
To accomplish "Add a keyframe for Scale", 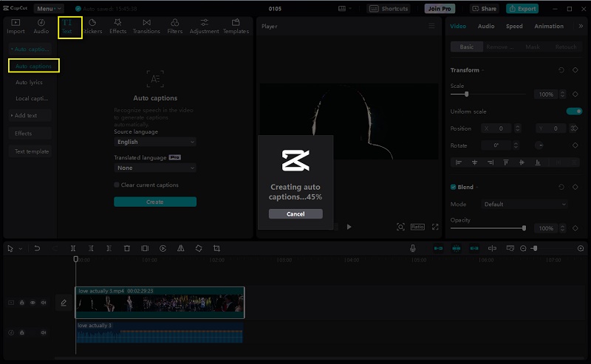I will pos(575,95).
